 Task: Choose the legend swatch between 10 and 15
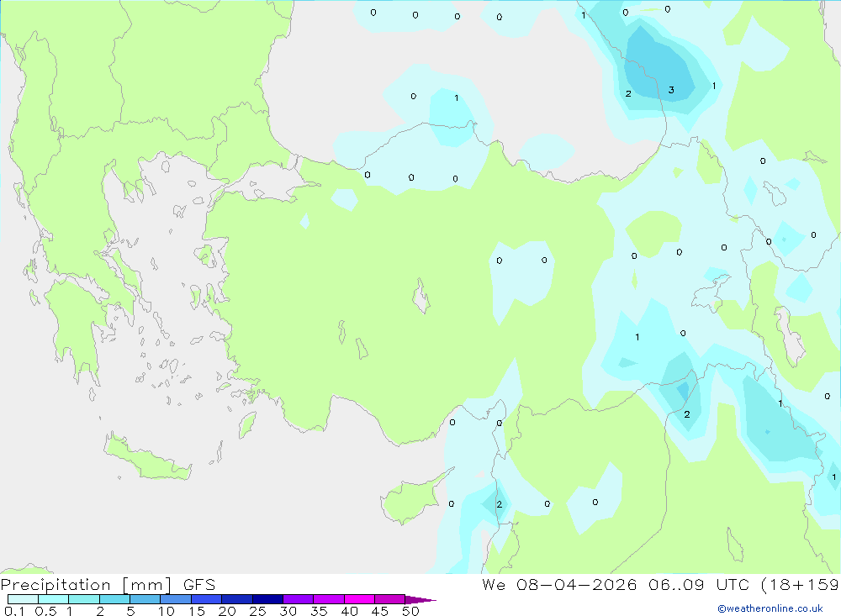176,599
